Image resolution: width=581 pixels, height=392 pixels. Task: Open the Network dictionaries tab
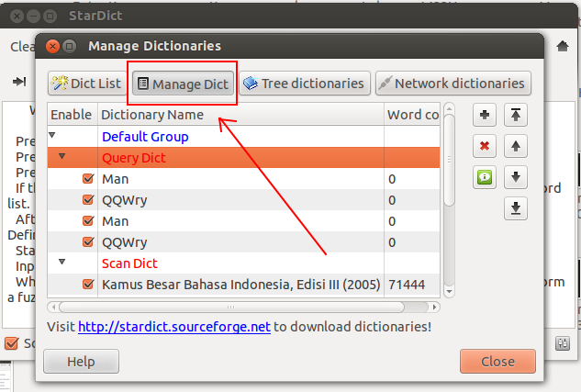(453, 84)
